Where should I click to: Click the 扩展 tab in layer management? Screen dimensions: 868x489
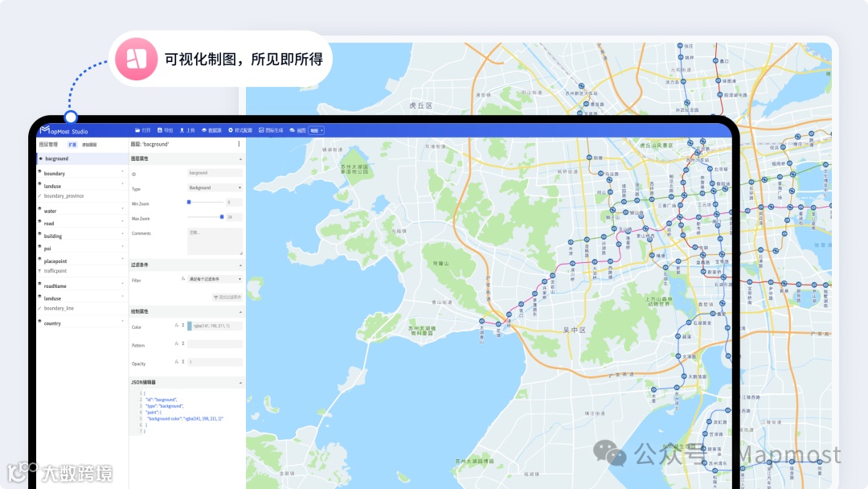pos(72,145)
